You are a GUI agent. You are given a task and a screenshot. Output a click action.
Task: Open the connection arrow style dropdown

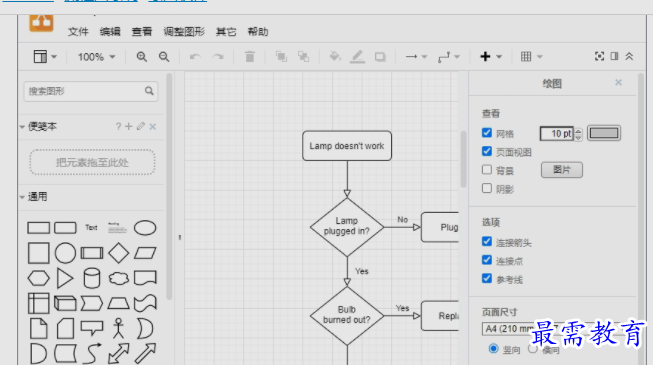click(x=416, y=57)
